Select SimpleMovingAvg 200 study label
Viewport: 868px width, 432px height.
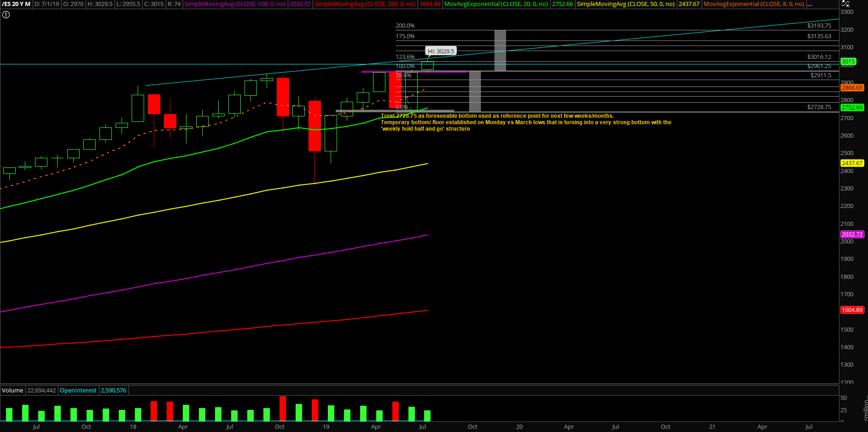pos(365,4)
